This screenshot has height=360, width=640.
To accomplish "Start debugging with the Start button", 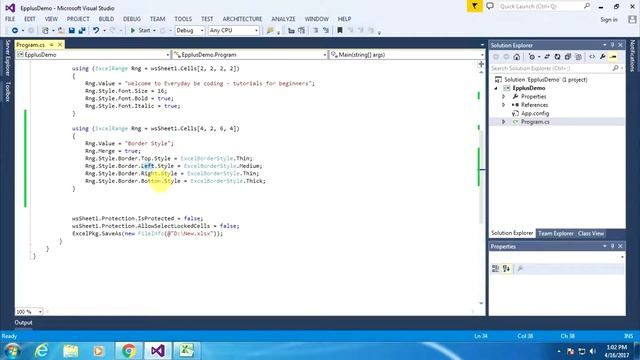I will coord(140,31).
